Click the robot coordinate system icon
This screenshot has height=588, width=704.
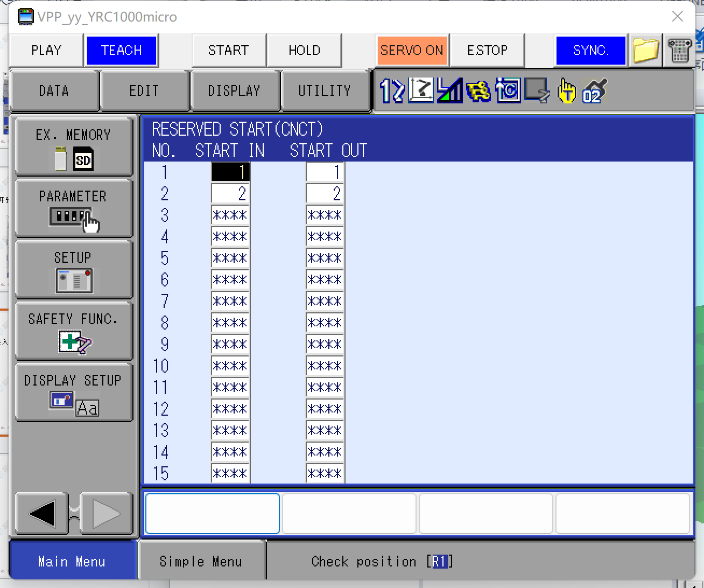tap(421, 90)
